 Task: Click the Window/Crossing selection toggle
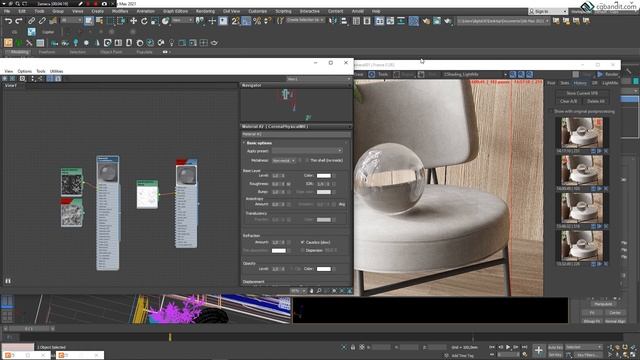[121, 20]
